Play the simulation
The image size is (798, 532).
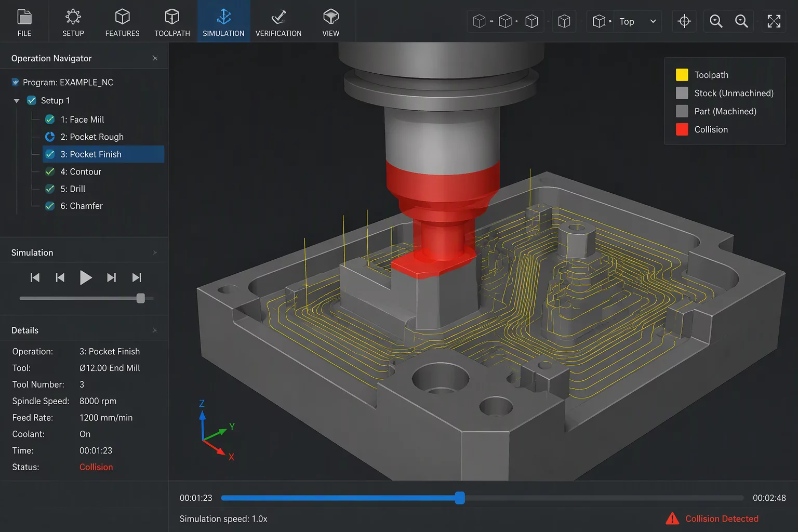pyautogui.click(x=86, y=277)
